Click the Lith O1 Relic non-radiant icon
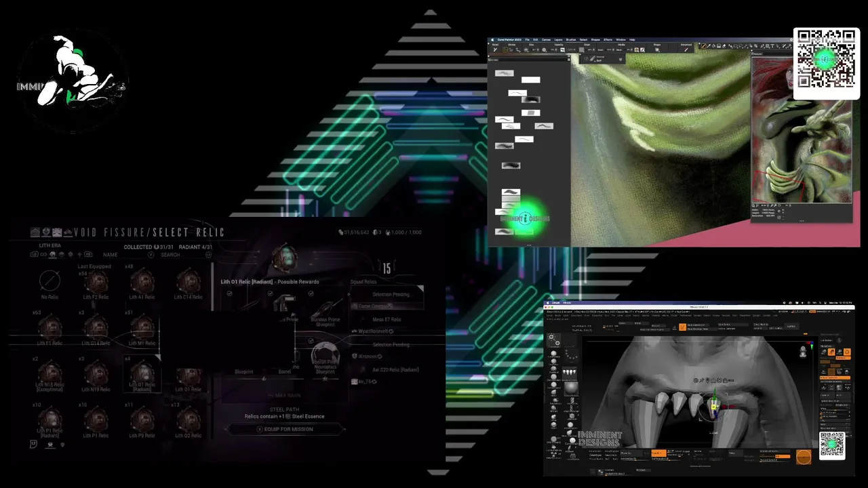 coord(188,376)
